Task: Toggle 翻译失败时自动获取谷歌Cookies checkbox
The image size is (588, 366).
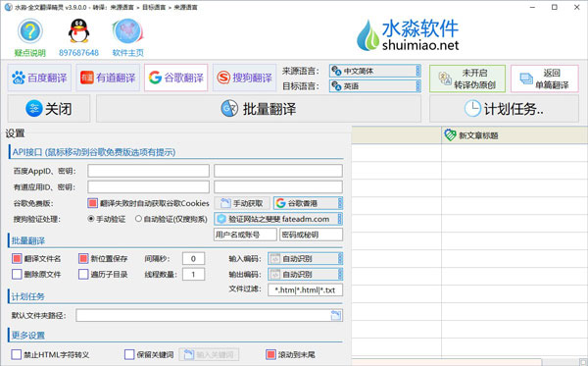Action: (93, 203)
